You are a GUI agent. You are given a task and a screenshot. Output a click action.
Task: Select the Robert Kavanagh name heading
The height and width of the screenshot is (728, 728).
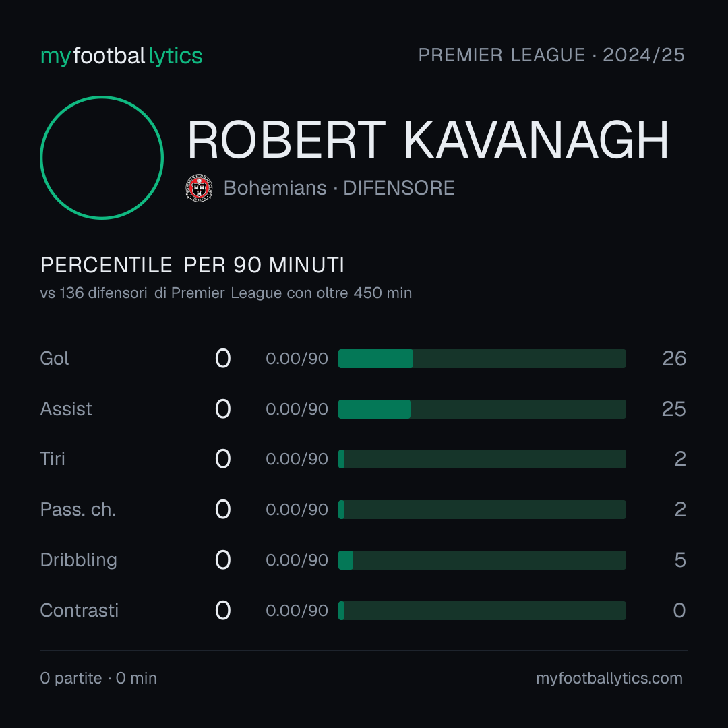coord(427,140)
